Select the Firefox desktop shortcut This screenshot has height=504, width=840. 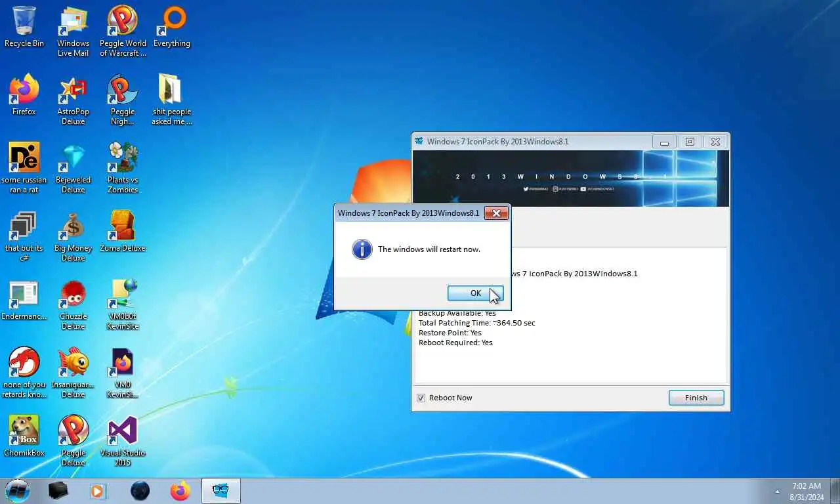pos(24,95)
